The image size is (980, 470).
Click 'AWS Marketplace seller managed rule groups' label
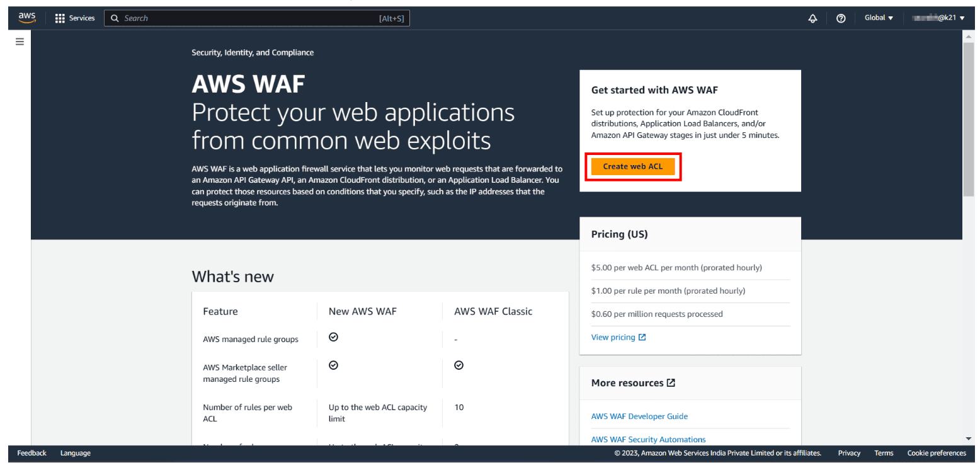(245, 373)
